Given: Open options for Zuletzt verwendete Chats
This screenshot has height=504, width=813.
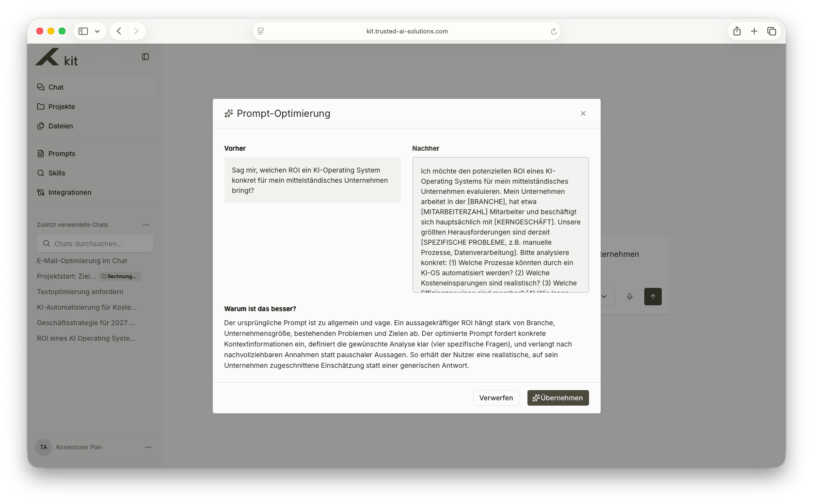Looking at the screenshot, I should pyautogui.click(x=146, y=225).
